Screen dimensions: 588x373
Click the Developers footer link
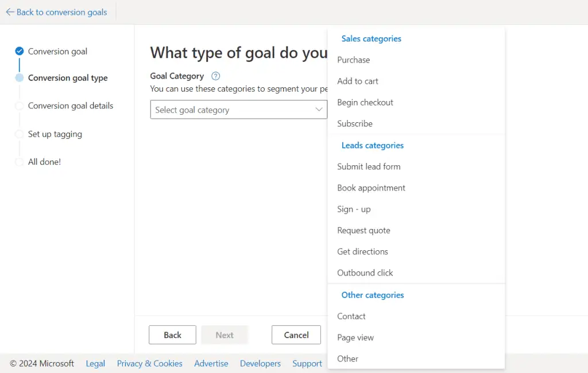[x=260, y=363]
